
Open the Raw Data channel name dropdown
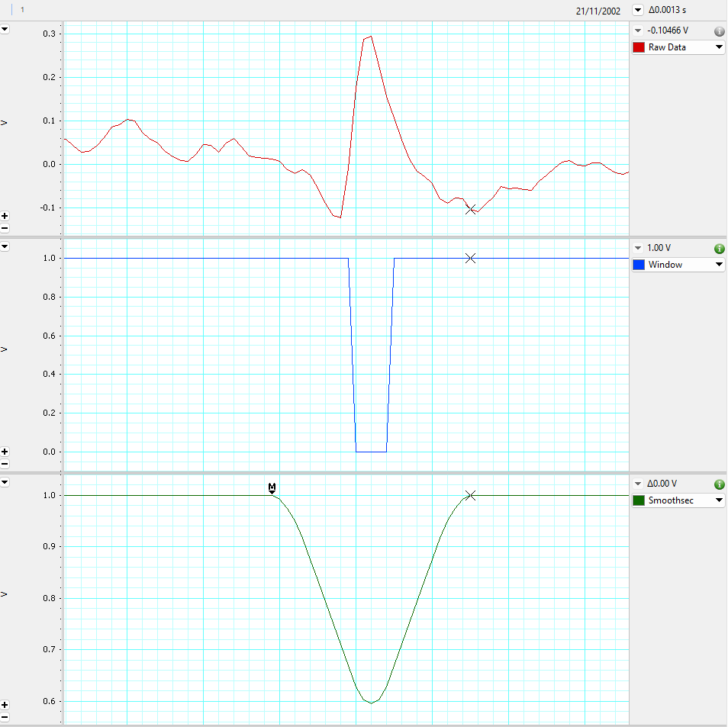pyautogui.click(x=719, y=47)
